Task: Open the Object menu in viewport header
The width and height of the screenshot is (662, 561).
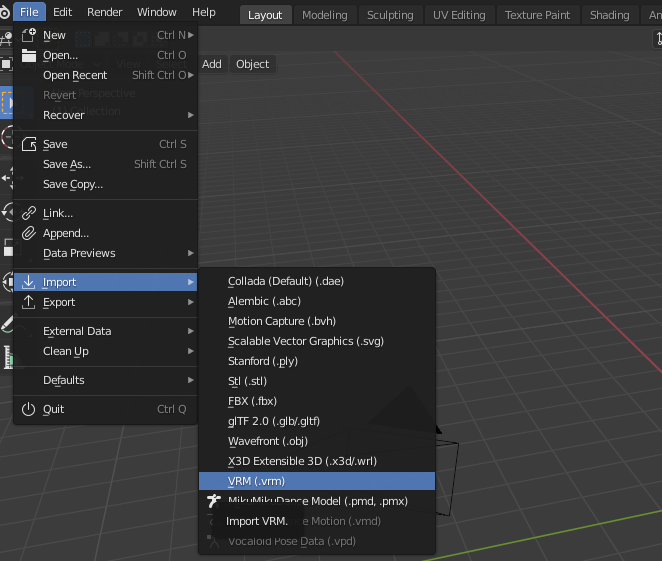Action: pos(252,64)
